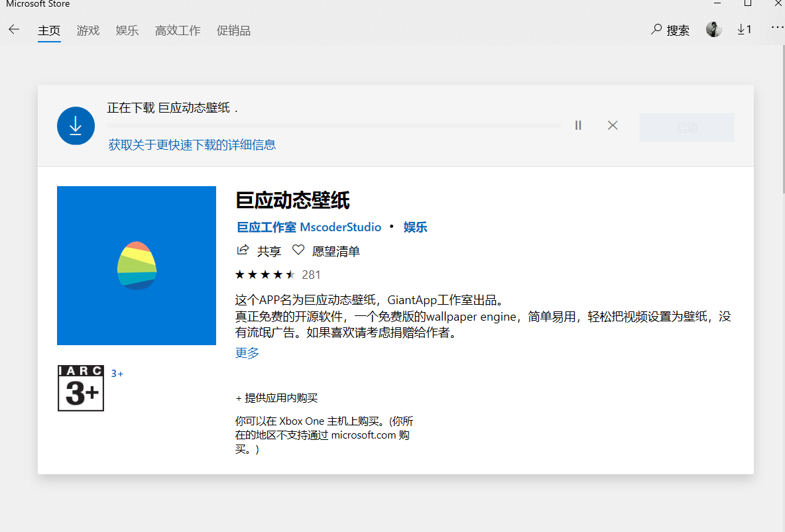Click the IARC 3+ rating badge
This screenshot has height=532, width=785.
pyautogui.click(x=81, y=388)
